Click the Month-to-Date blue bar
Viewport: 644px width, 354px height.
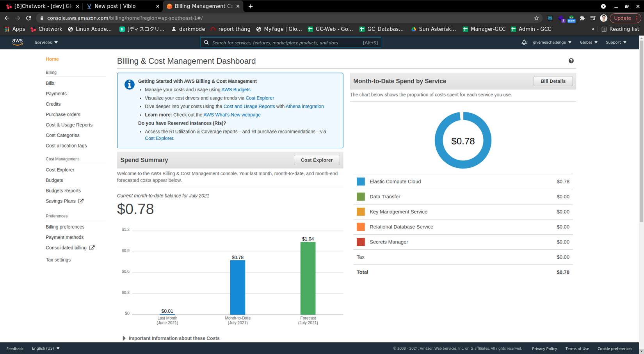238,287
